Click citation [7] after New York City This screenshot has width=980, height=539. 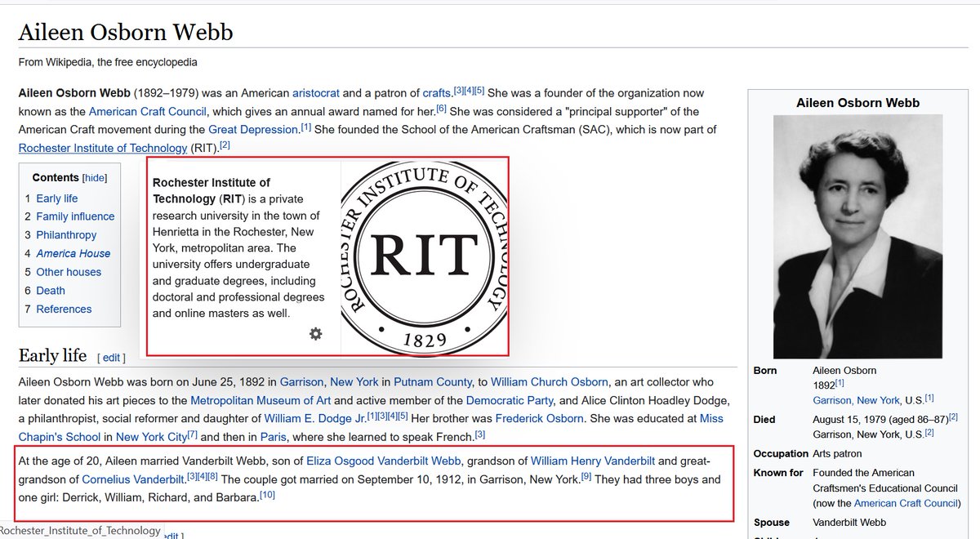click(x=193, y=434)
